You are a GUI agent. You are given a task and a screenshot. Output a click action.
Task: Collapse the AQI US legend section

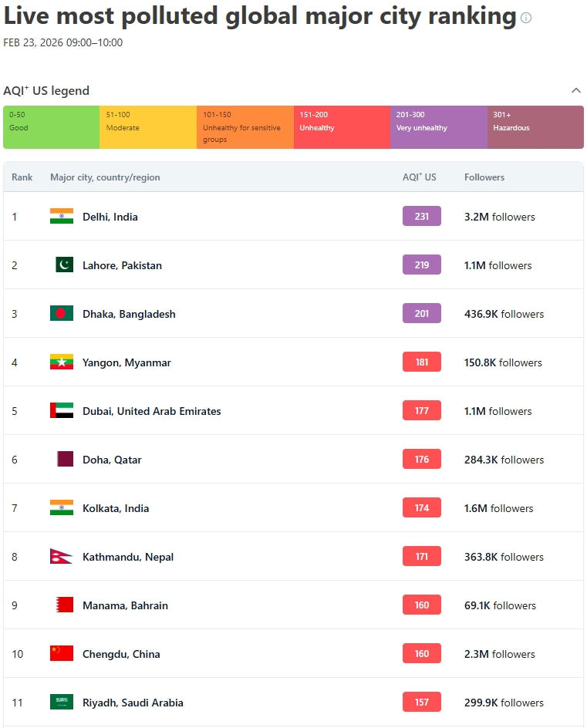click(575, 90)
